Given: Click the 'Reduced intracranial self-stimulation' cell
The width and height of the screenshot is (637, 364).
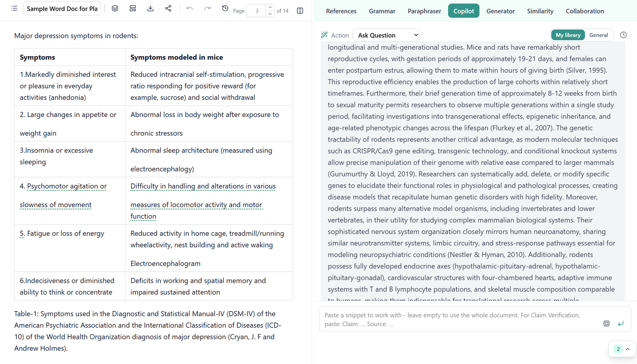Looking at the screenshot, I should click(x=209, y=86).
